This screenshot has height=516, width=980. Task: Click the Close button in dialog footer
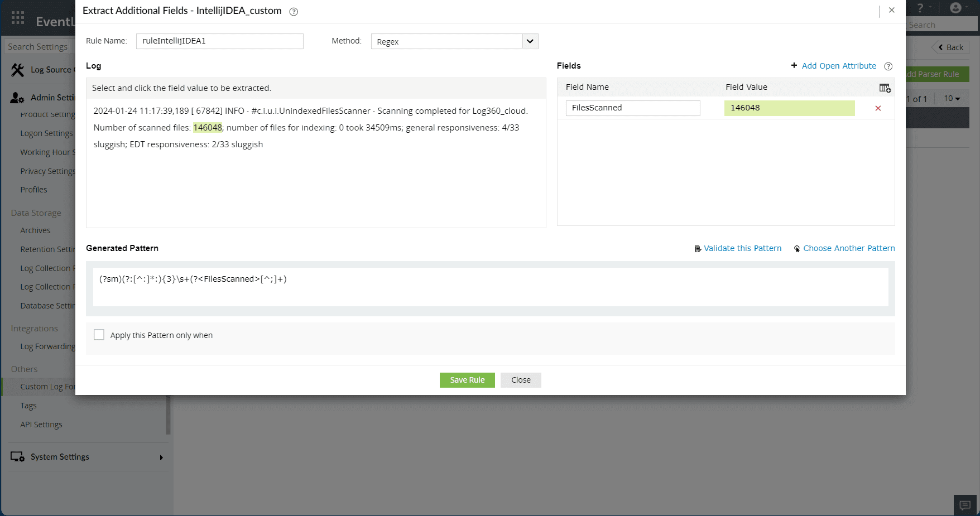tap(521, 380)
